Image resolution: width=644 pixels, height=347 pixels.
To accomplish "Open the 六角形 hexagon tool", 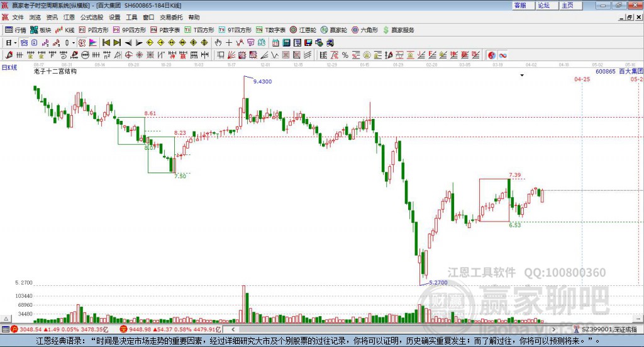I will pos(365,30).
